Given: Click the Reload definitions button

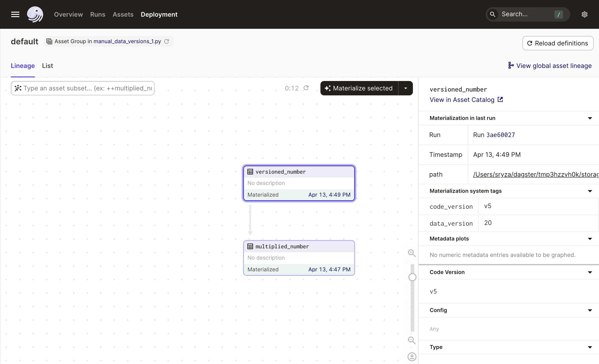Looking at the screenshot, I should (558, 43).
